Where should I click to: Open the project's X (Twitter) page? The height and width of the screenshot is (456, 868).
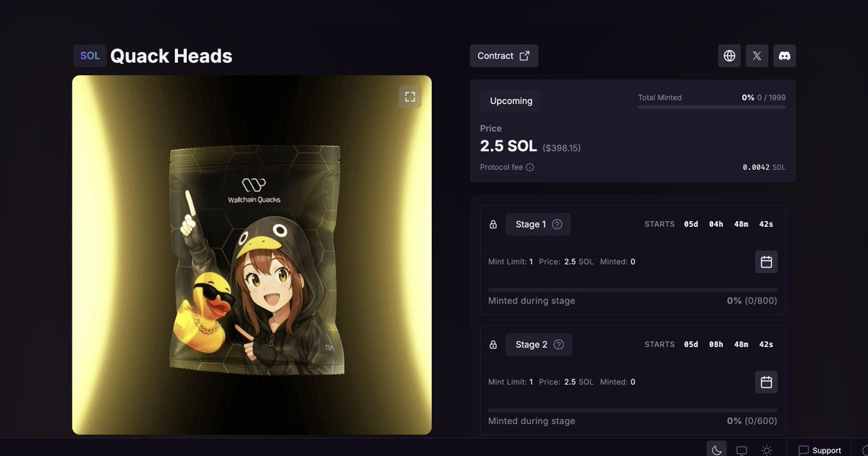(757, 56)
